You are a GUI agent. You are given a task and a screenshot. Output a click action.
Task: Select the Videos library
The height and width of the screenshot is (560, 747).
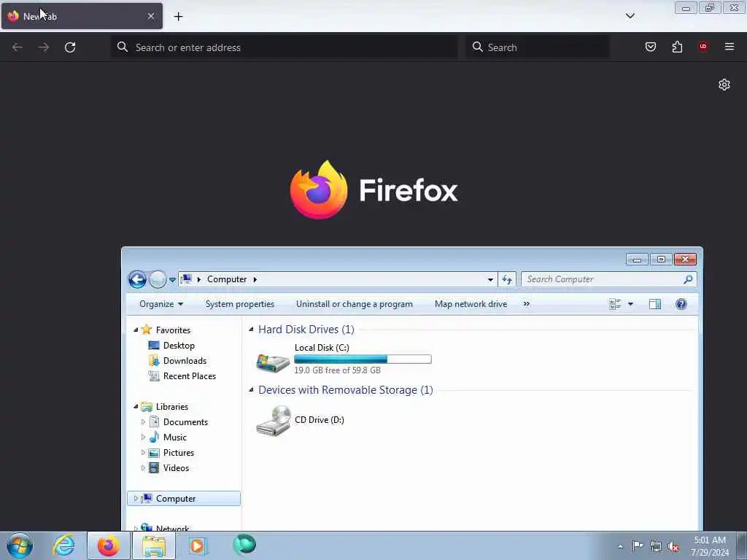176,468
